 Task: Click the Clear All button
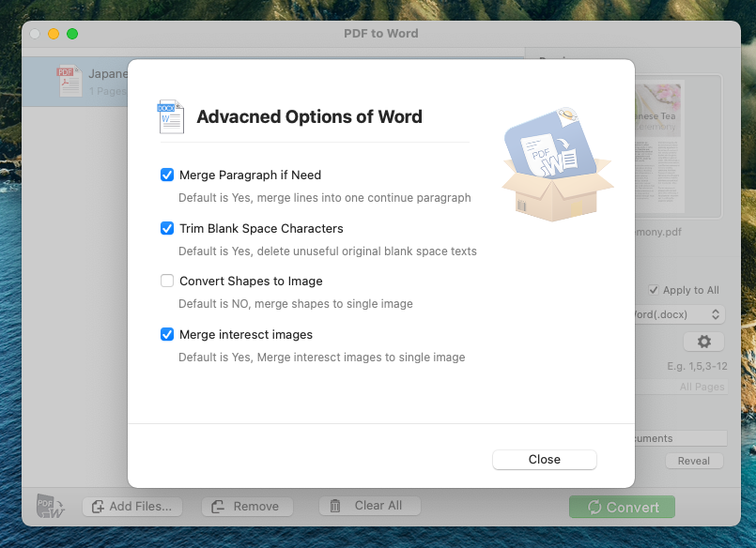(370, 506)
